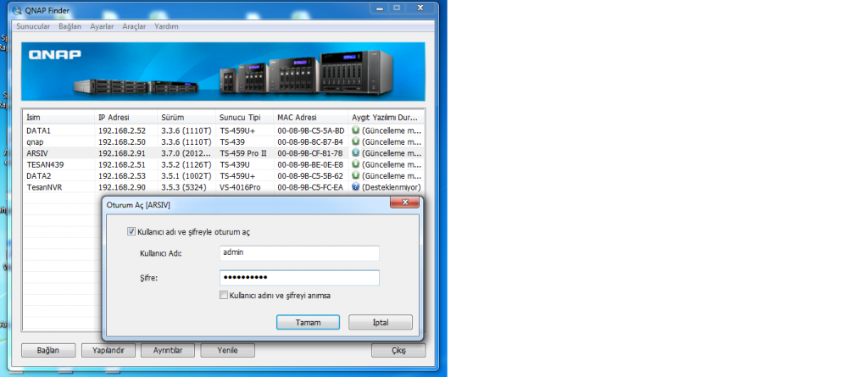Click the Çıkış button
This screenshot has height=377, width=868.
click(x=398, y=351)
